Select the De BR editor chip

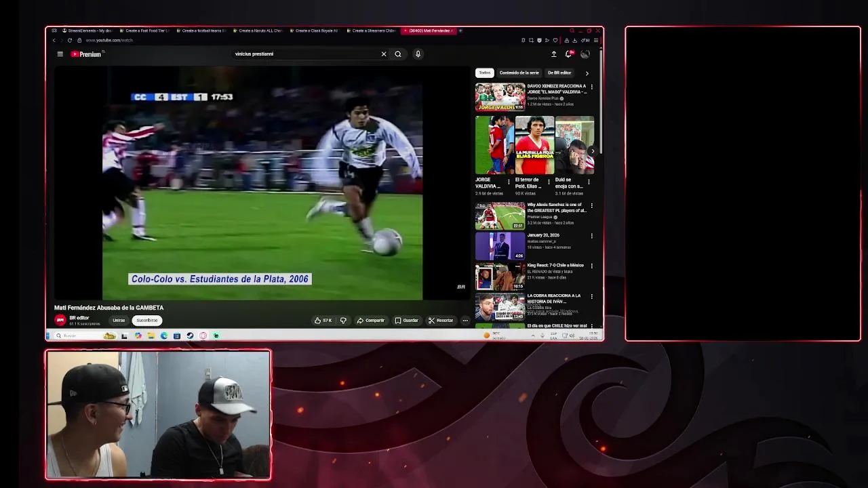tap(559, 73)
